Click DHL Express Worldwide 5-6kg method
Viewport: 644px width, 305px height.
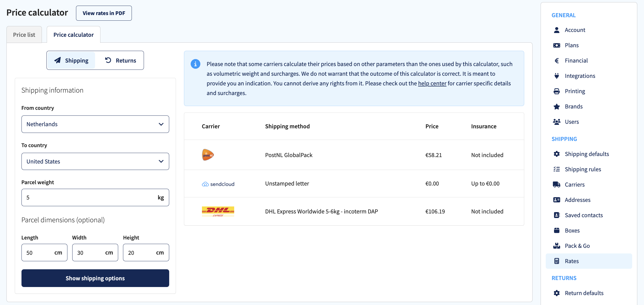coord(321,212)
